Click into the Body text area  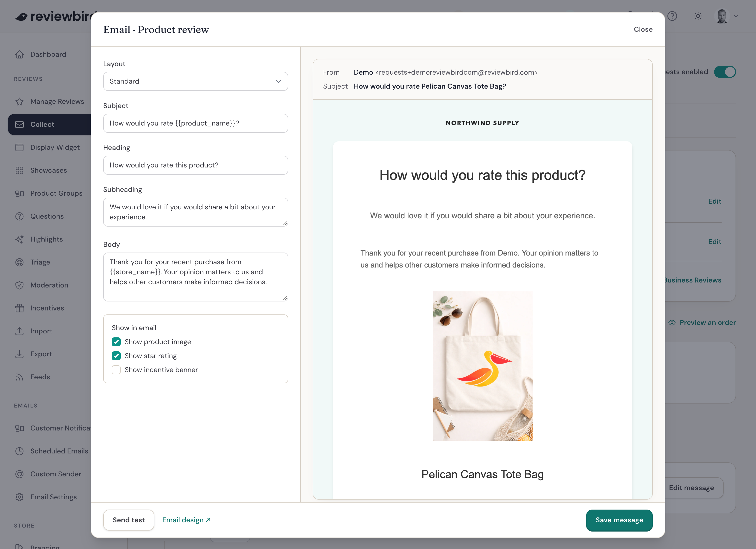(x=196, y=277)
